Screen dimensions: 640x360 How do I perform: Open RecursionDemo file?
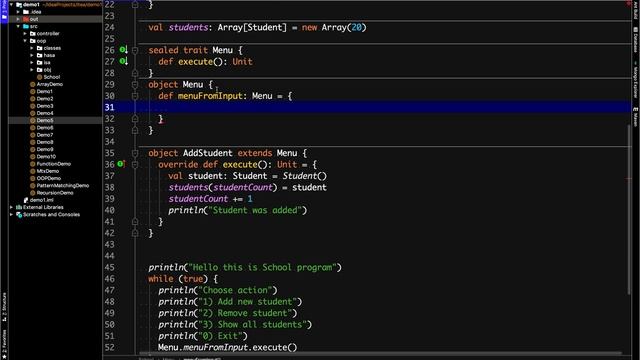(55, 193)
